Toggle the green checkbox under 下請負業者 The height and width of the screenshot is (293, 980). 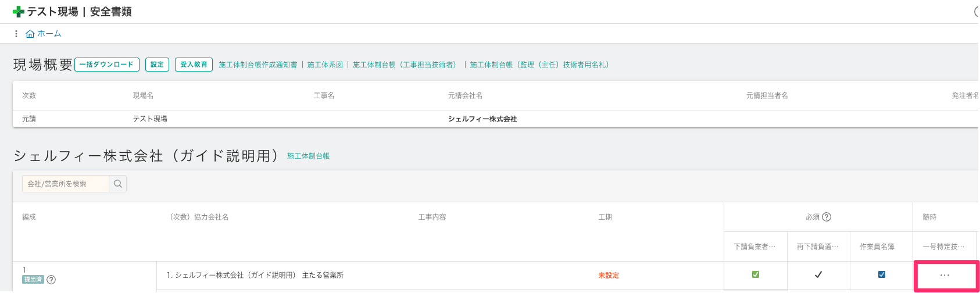(x=756, y=274)
